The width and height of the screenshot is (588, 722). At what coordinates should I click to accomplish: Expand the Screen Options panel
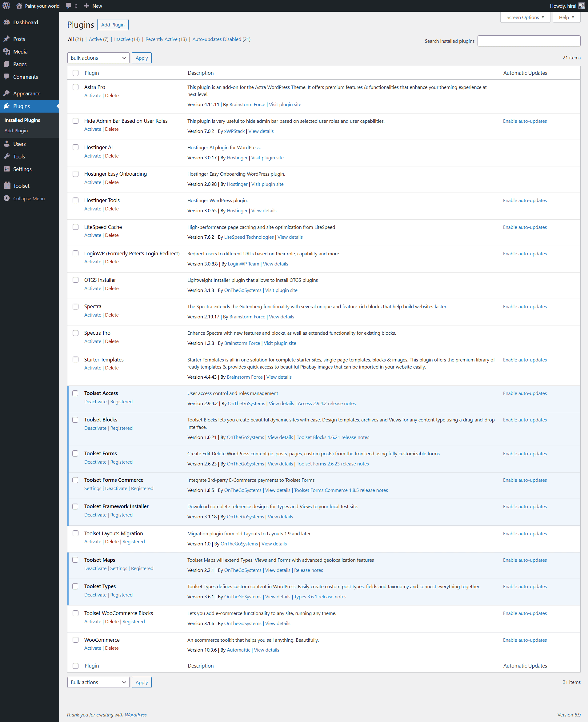[x=525, y=17]
